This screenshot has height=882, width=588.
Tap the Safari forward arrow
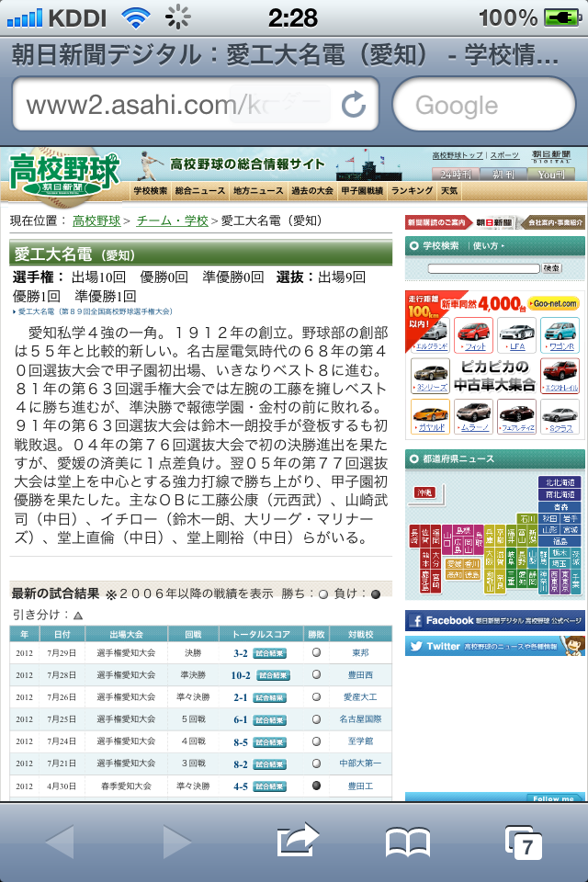tap(176, 842)
